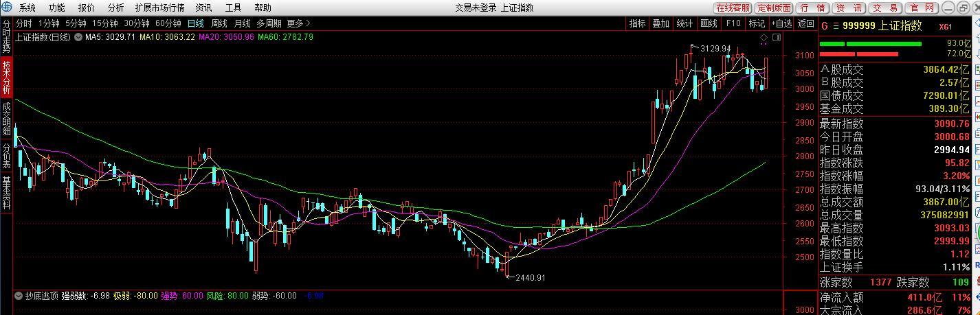Expand the 上证指数(日线) indicator dropdown
980x315 pixels.
78,37
